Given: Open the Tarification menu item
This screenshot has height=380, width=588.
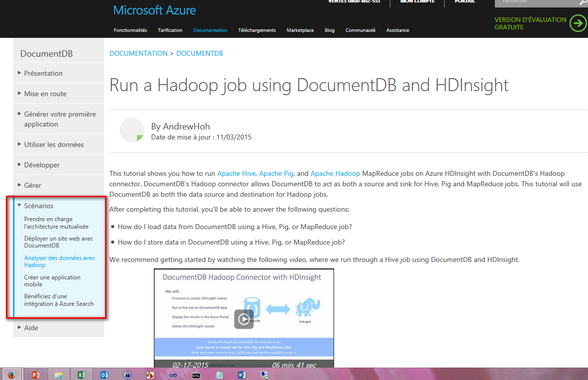Looking at the screenshot, I should pyautogui.click(x=170, y=30).
